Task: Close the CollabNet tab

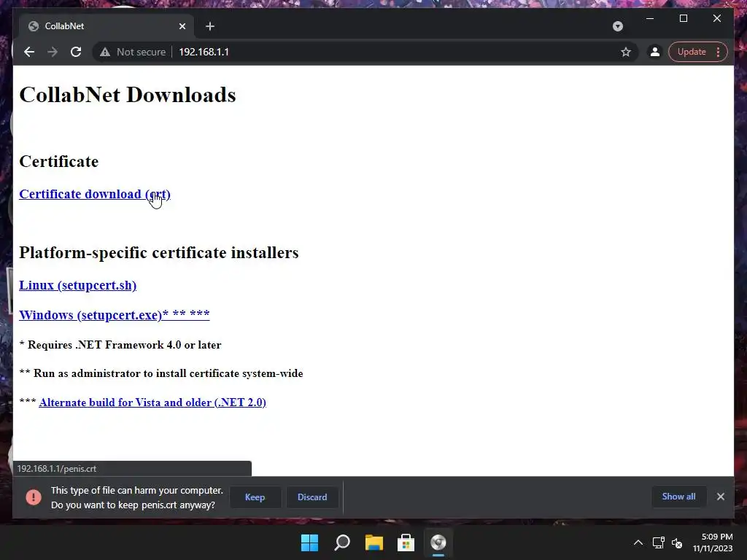Action: point(182,26)
